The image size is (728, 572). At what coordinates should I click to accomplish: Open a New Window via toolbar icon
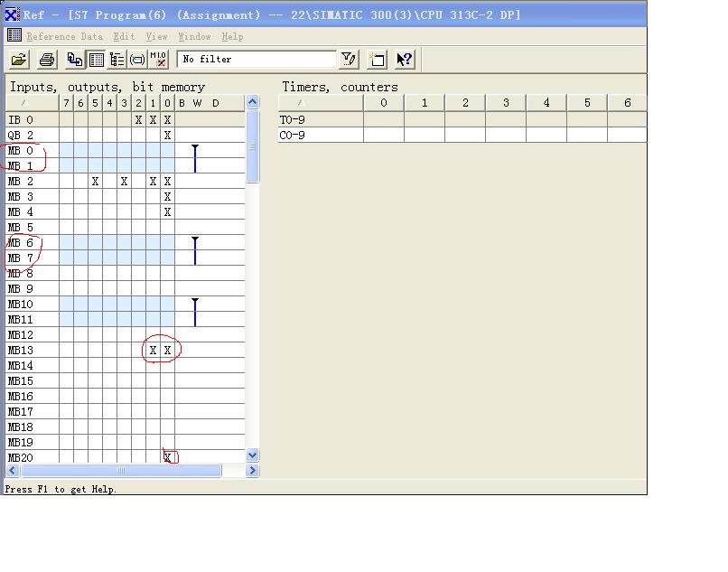[x=377, y=60]
